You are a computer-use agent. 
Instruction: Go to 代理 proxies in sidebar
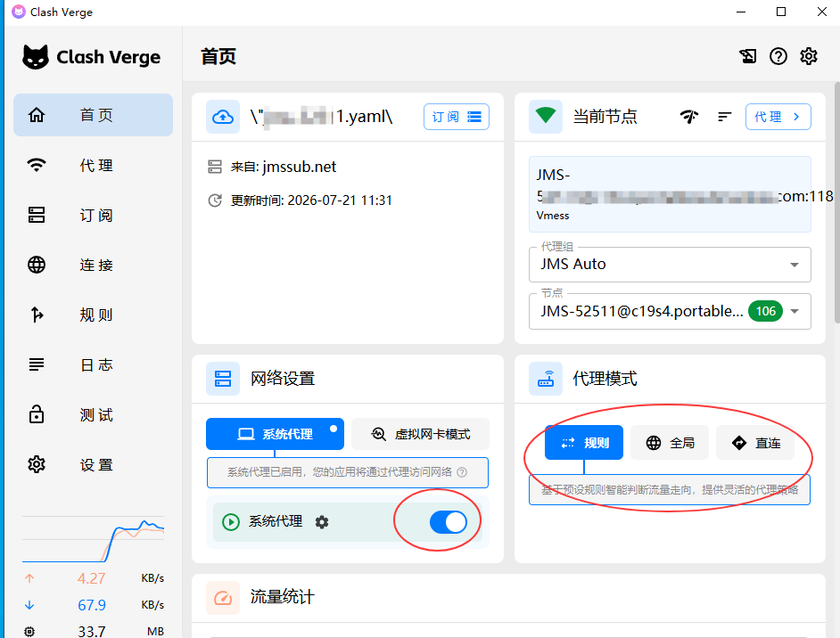[x=94, y=165]
